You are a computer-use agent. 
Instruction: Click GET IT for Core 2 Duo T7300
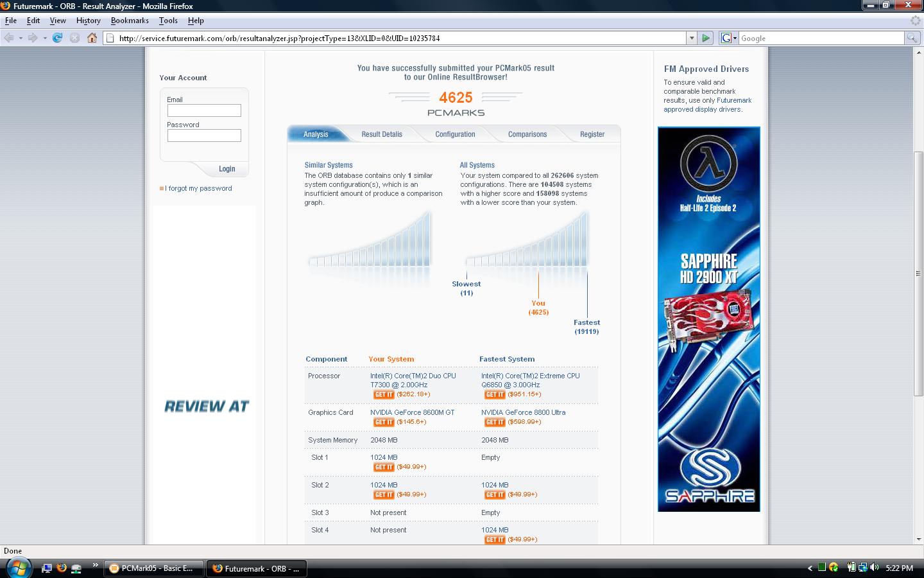pyautogui.click(x=384, y=394)
